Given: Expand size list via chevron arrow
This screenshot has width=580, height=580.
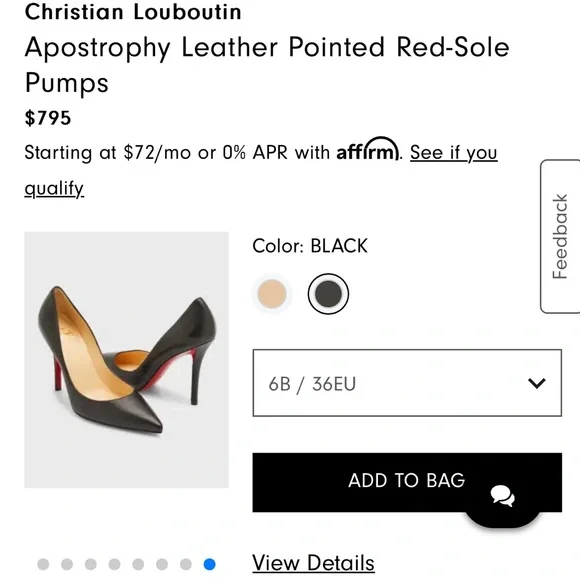Looking at the screenshot, I should pyautogui.click(x=537, y=383).
